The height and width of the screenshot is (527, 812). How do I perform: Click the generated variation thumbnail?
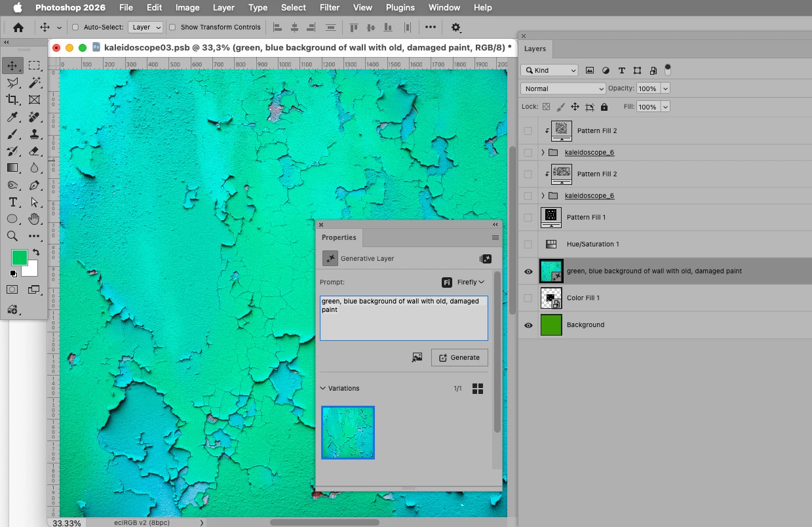348,433
